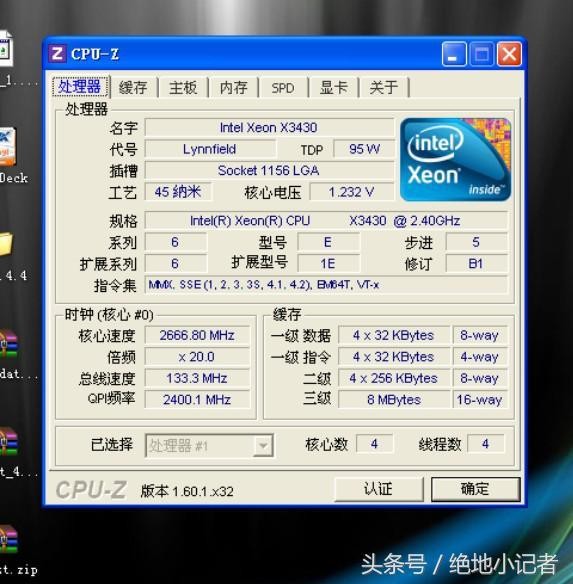This screenshot has height=584, width=573.
Task: Select the 处理器 tab
Action: click(80, 87)
